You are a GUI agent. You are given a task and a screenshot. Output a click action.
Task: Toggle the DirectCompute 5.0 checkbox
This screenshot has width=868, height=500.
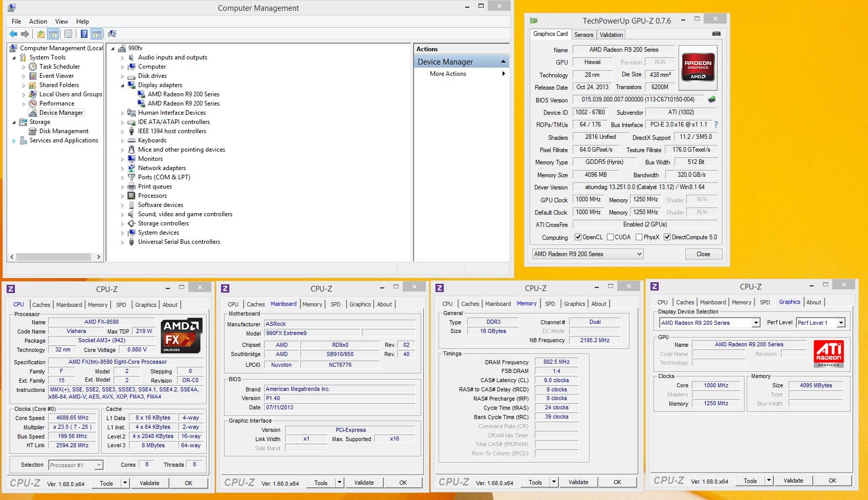point(667,237)
